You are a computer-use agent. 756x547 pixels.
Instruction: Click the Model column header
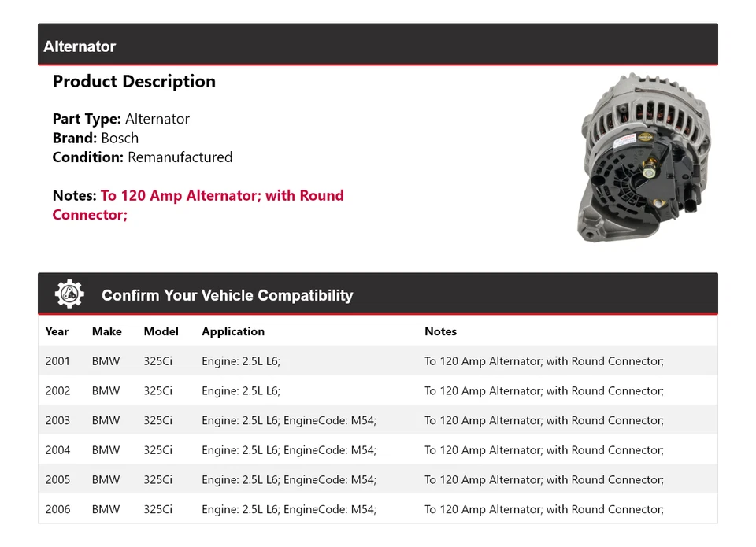pos(161,331)
